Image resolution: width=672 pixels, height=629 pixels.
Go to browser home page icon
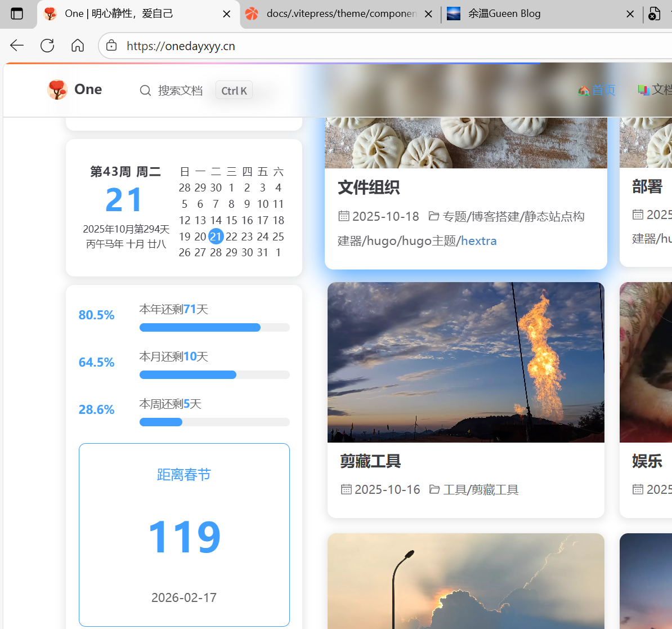point(78,46)
